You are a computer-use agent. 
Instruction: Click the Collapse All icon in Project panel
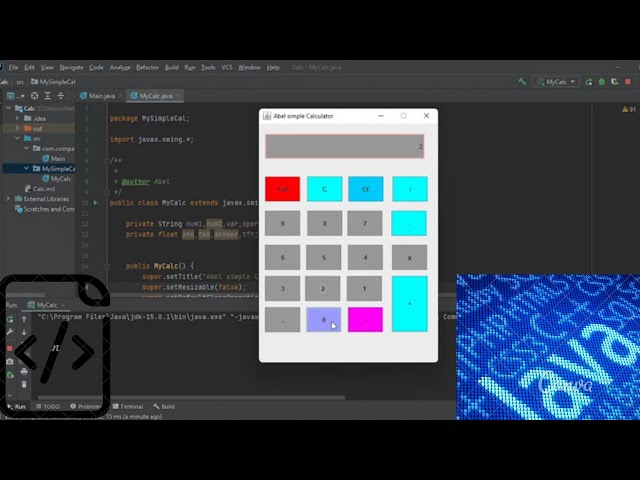click(x=61, y=96)
